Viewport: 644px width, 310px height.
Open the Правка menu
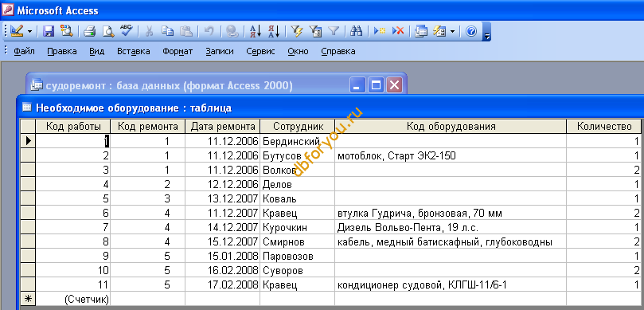click(61, 51)
